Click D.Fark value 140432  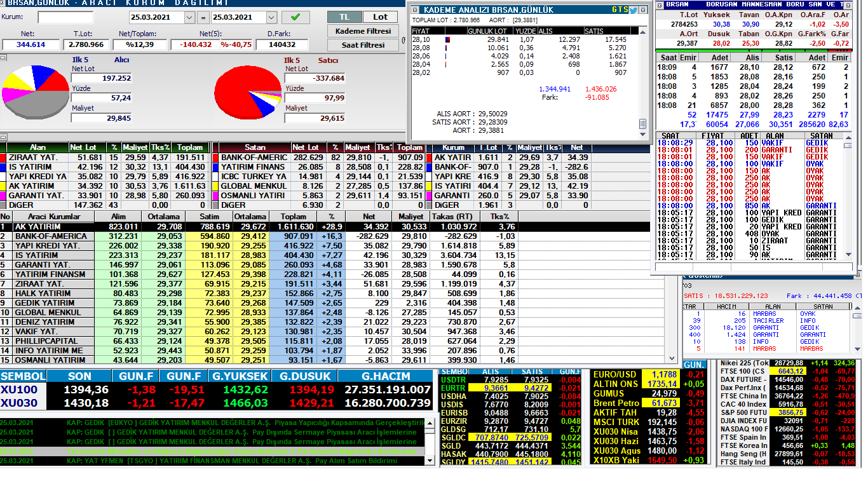point(281,45)
